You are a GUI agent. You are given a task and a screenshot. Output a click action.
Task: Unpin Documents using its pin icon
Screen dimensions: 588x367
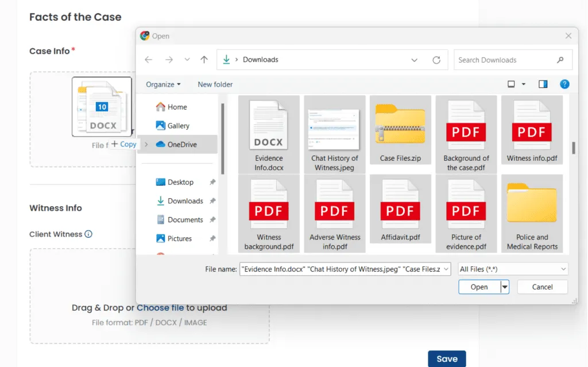point(212,219)
